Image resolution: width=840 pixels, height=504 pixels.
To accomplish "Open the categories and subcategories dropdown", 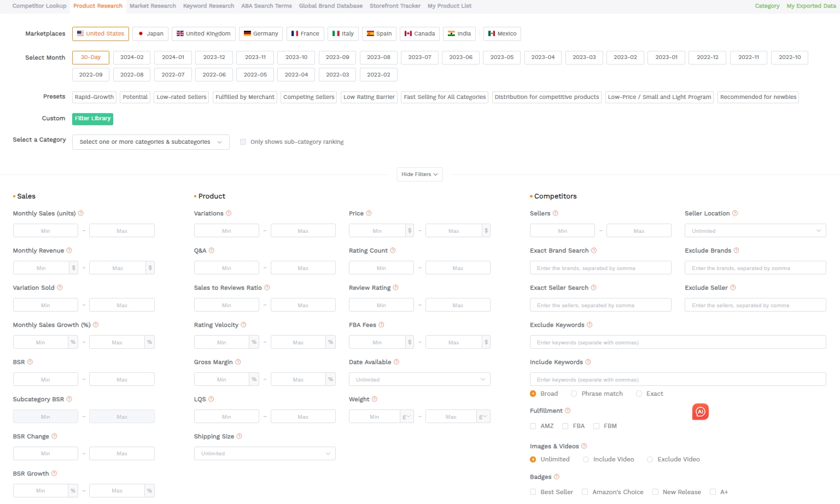I will coord(150,142).
